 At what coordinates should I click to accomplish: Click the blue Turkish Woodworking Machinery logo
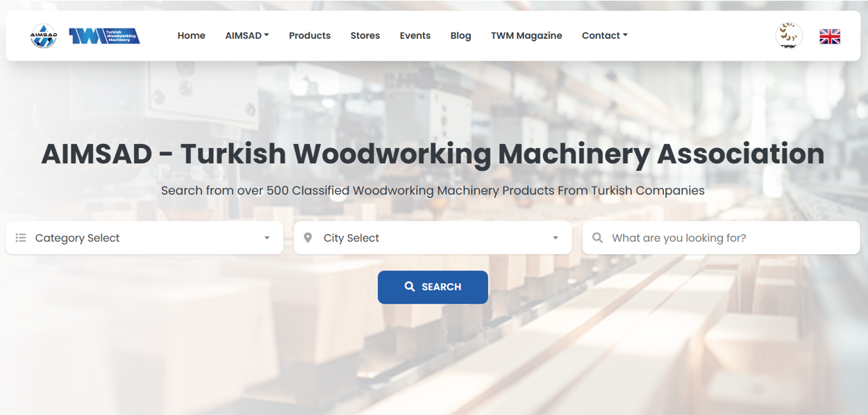click(x=104, y=36)
